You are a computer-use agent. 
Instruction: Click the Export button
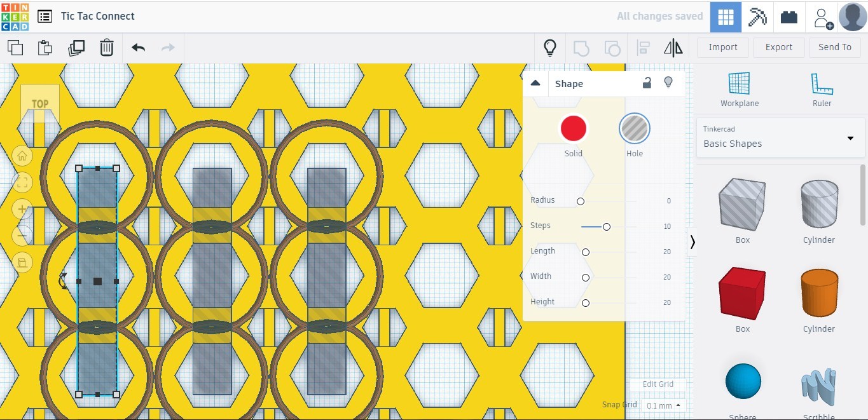coord(779,47)
